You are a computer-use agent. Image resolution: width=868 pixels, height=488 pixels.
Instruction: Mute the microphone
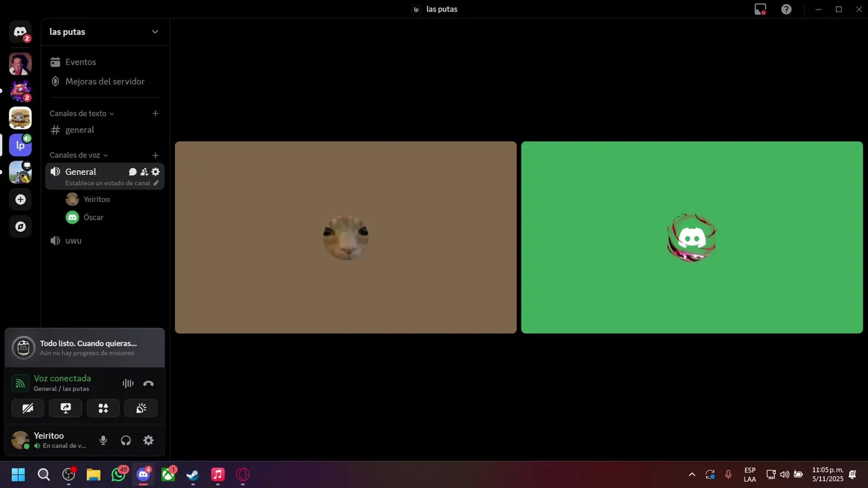pyautogui.click(x=103, y=441)
